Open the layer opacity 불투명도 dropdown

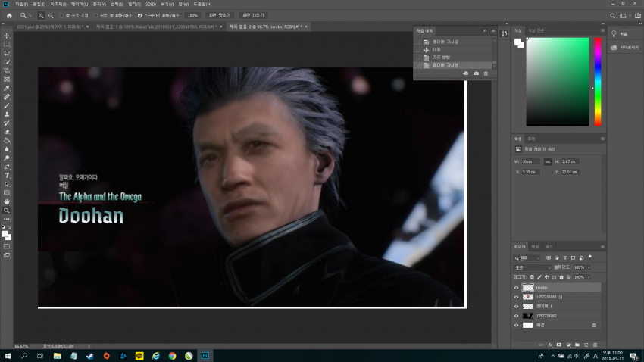pyautogui.click(x=589, y=267)
